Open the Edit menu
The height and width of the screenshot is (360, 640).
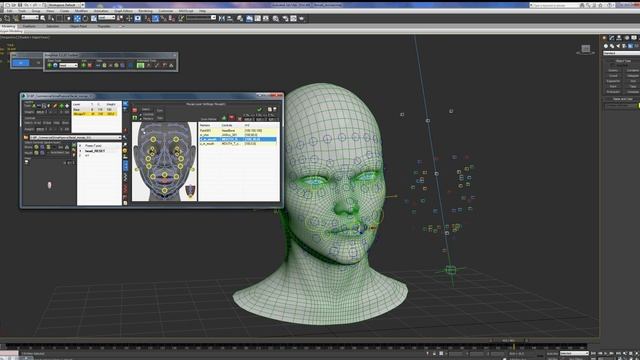click(10, 11)
